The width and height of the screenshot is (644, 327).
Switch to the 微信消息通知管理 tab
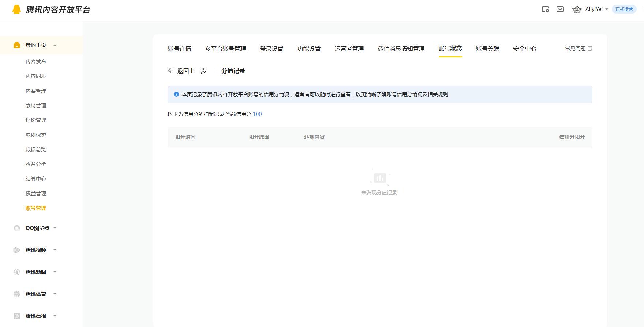[401, 48]
